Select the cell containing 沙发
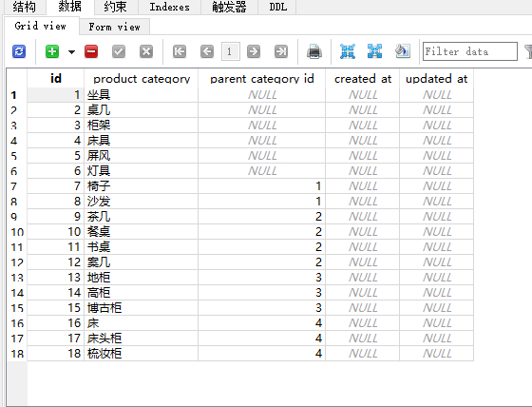Viewport: 532px width, 407px height. coord(142,201)
